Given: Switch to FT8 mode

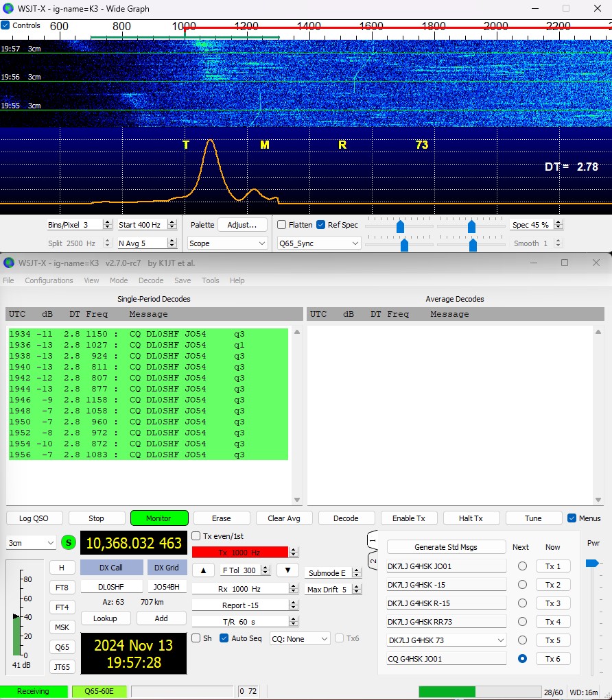Looking at the screenshot, I should (62, 587).
